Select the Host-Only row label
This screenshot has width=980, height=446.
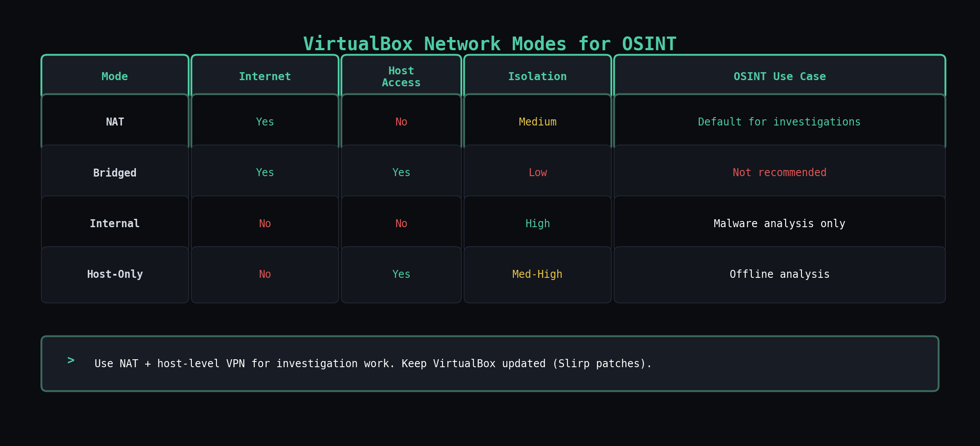pos(114,274)
